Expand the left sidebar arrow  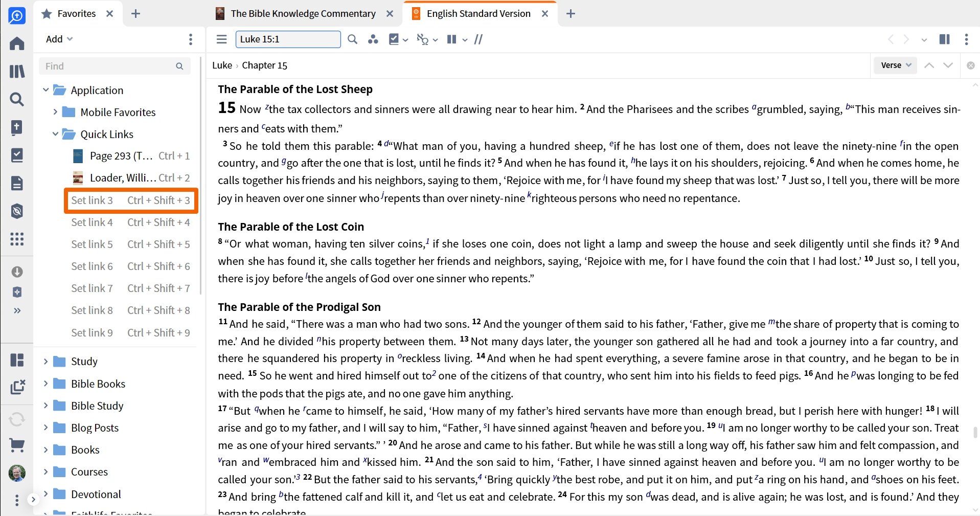[x=33, y=500]
